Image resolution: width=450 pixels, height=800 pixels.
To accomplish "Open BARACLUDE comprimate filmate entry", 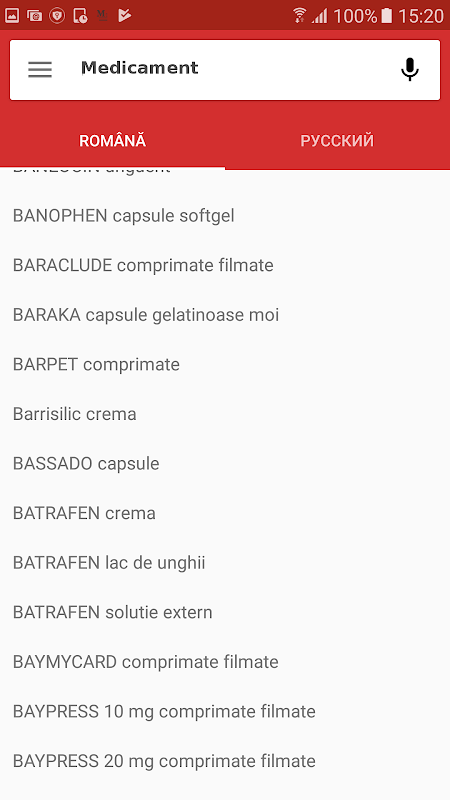I will 225,265.
